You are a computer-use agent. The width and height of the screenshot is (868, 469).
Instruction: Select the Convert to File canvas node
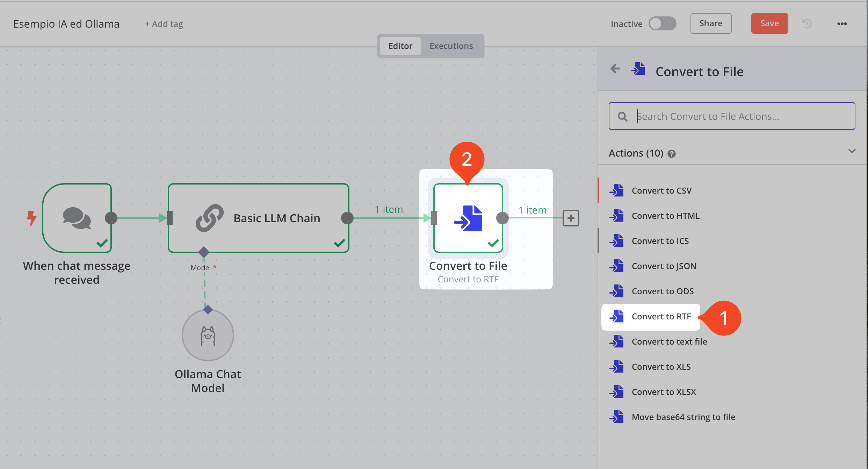468,218
